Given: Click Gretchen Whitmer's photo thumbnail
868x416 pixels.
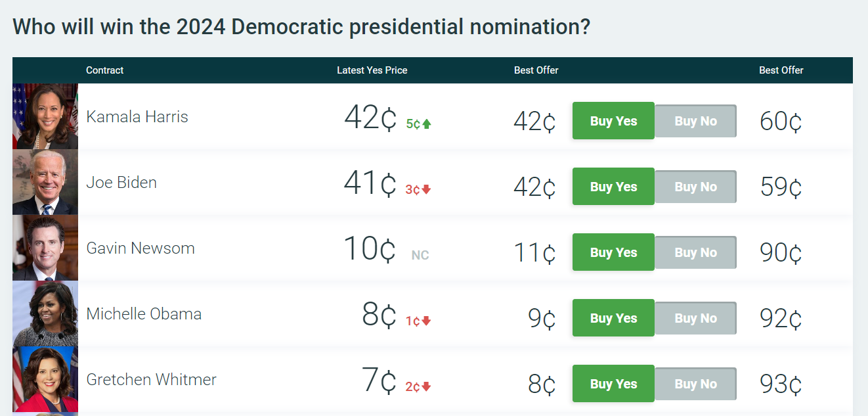Looking at the screenshot, I should click(45, 379).
